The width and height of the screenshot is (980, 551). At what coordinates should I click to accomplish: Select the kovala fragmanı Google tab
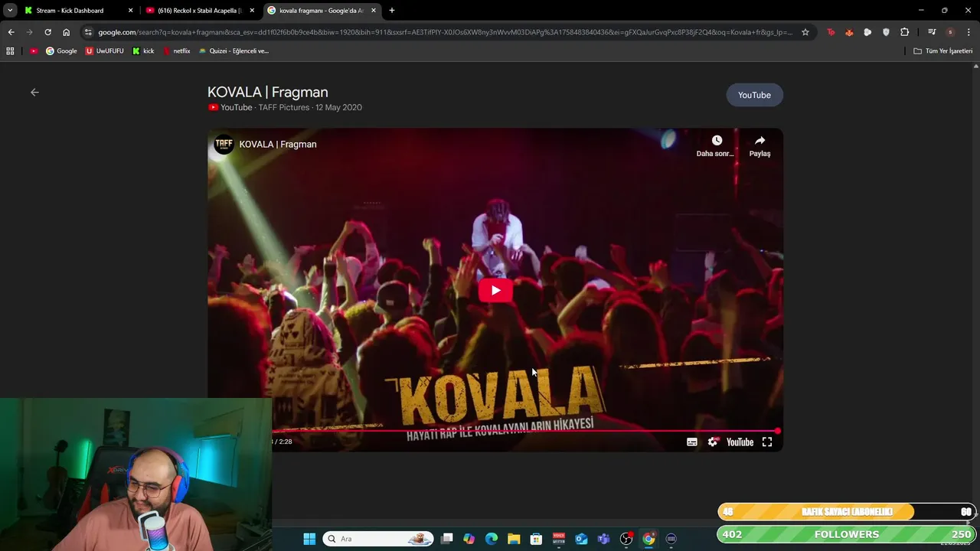click(x=321, y=11)
